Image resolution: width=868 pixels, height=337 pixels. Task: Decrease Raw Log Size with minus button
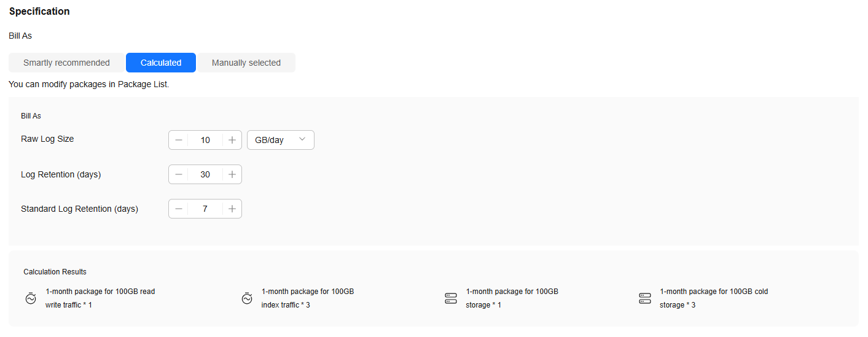pyautogui.click(x=179, y=140)
